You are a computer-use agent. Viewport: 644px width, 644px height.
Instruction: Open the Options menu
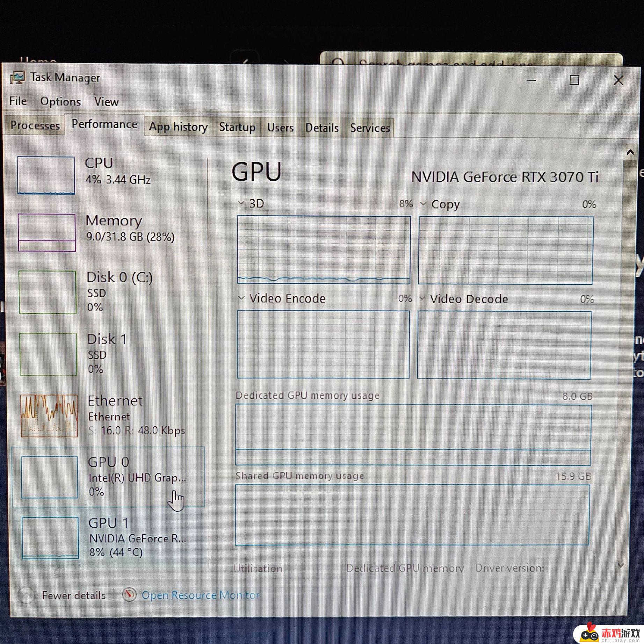[61, 101]
